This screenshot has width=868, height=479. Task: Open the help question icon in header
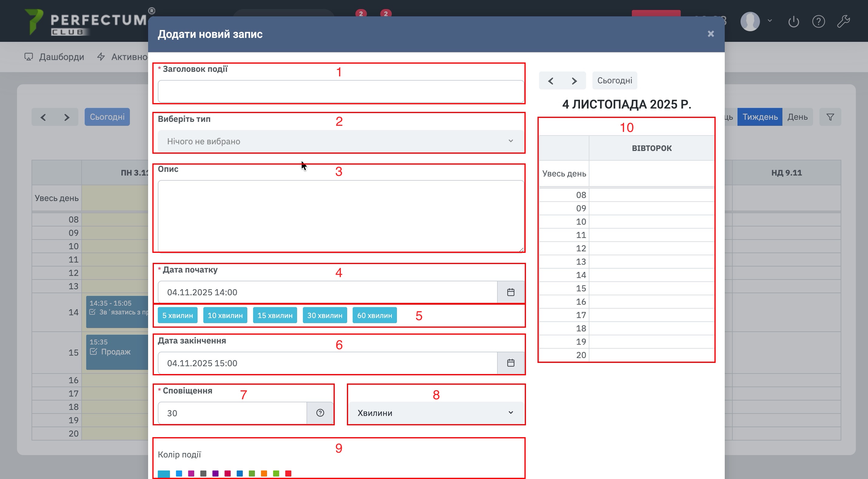tap(818, 22)
